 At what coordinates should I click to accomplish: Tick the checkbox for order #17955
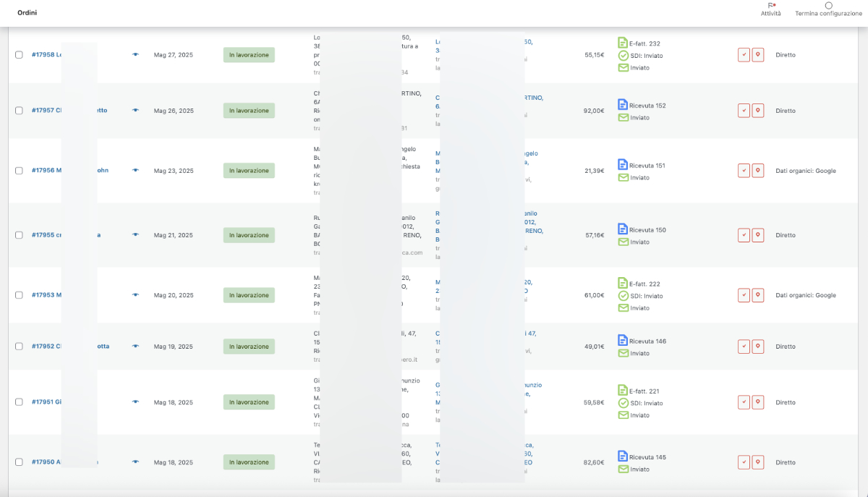(x=19, y=235)
